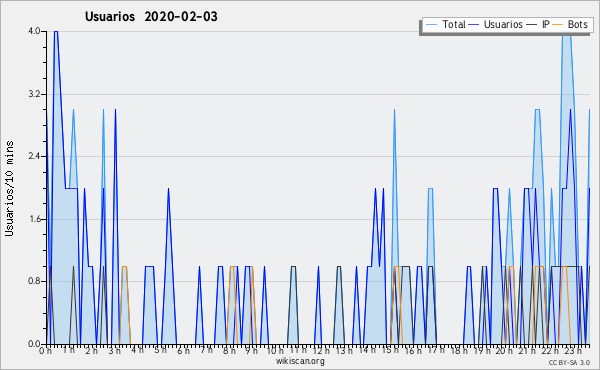Click the 'Usuarios/10 mins' y-axis label

pyautogui.click(x=9, y=188)
